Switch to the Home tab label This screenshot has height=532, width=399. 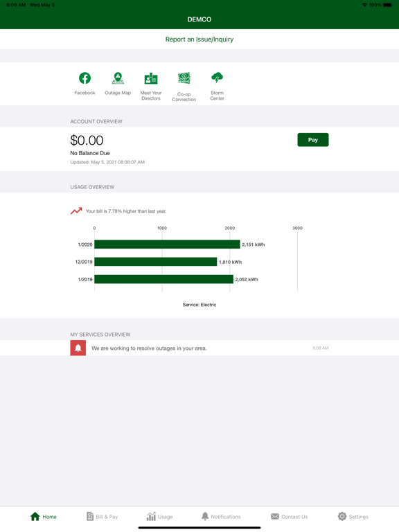50,517
